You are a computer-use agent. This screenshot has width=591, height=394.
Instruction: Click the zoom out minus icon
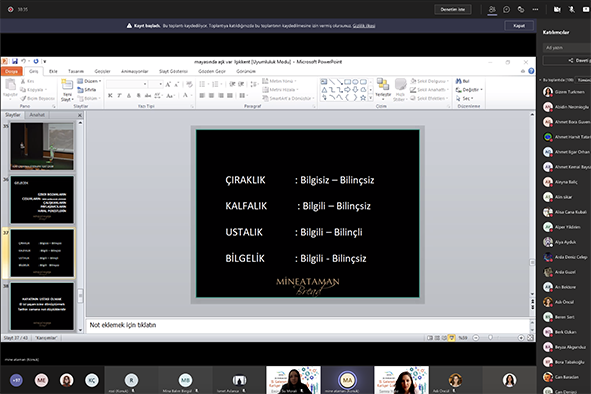point(476,338)
